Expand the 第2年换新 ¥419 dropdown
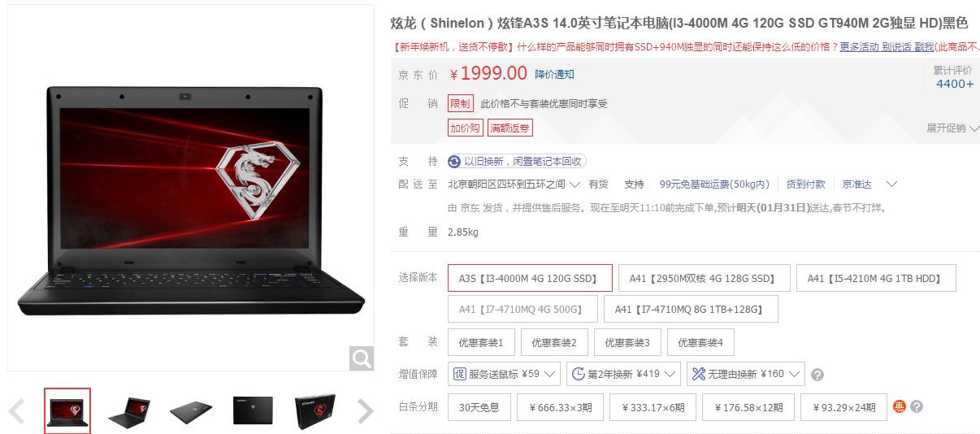 (x=623, y=374)
